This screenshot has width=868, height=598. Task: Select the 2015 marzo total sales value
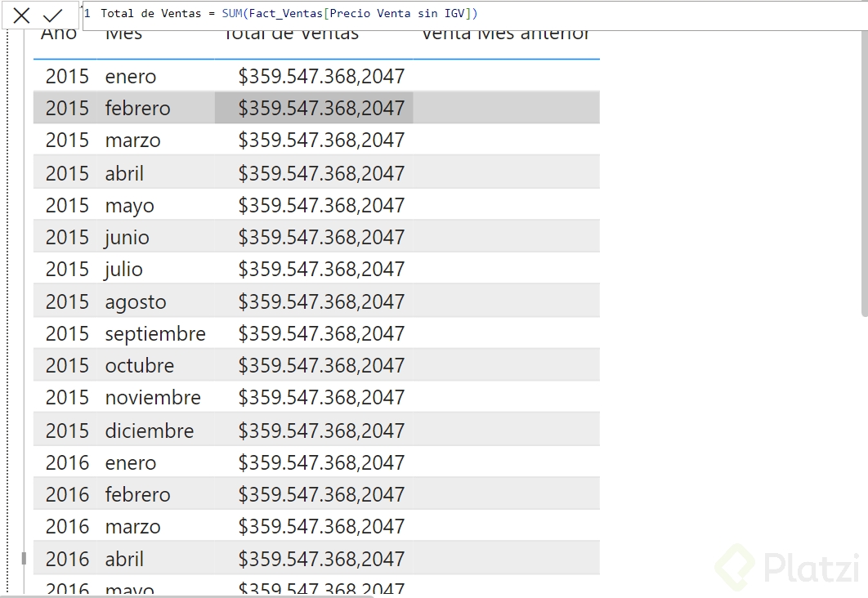(x=320, y=141)
